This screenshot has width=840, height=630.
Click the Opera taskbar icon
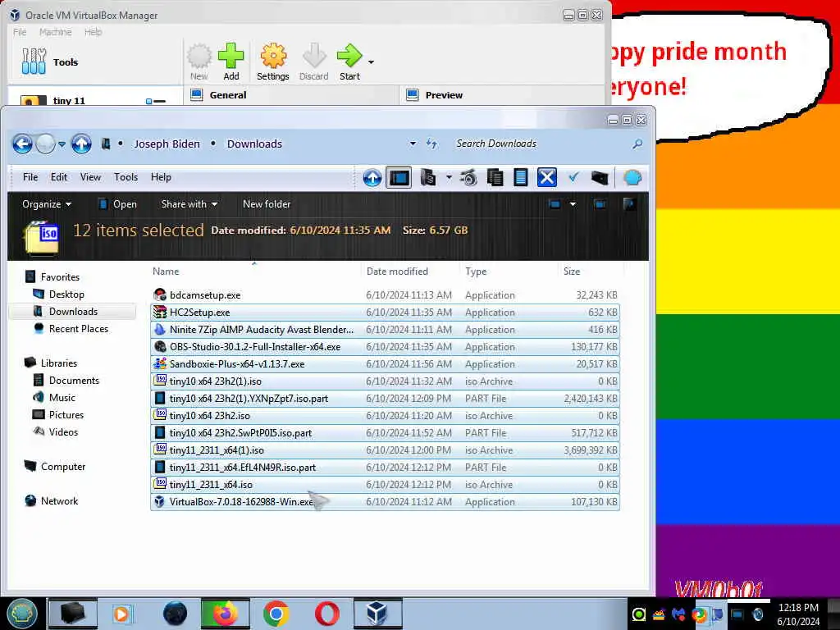click(326, 614)
